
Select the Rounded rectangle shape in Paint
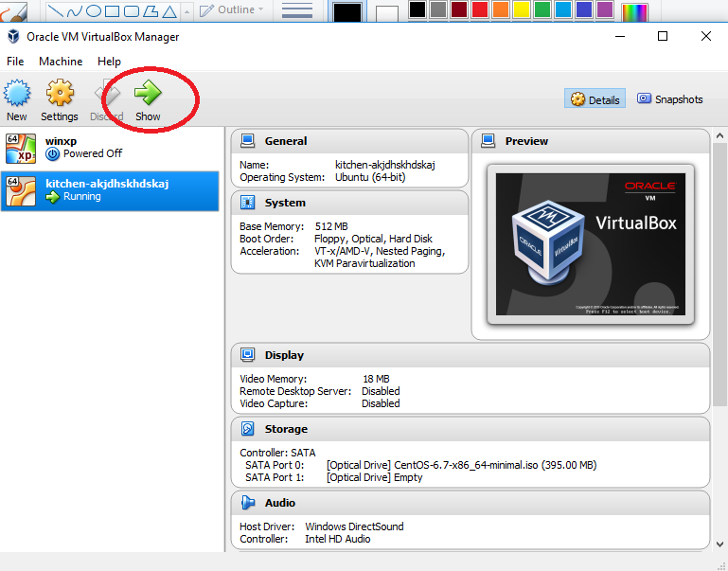132,11
